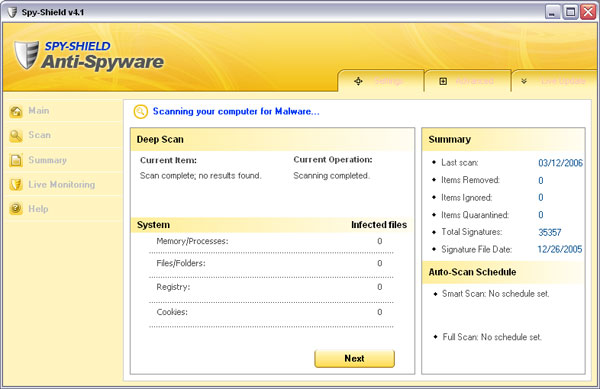Click the Summary panel heading on right
Viewport: 600px width, 389px height.
pyautogui.click(x=450, y=140)
